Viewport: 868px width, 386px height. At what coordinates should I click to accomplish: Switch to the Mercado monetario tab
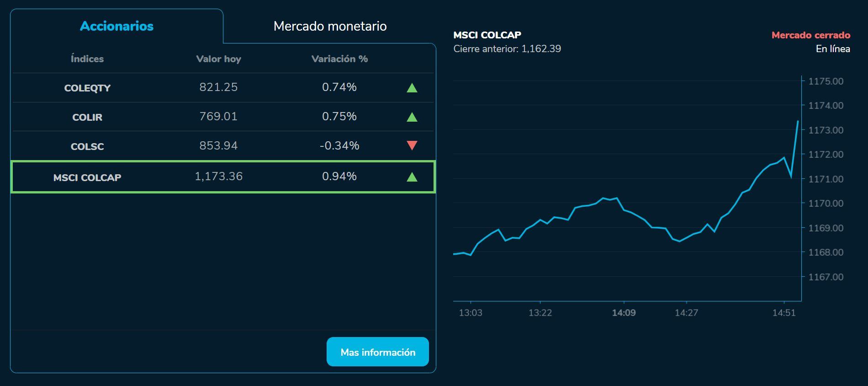click(330, 26)
